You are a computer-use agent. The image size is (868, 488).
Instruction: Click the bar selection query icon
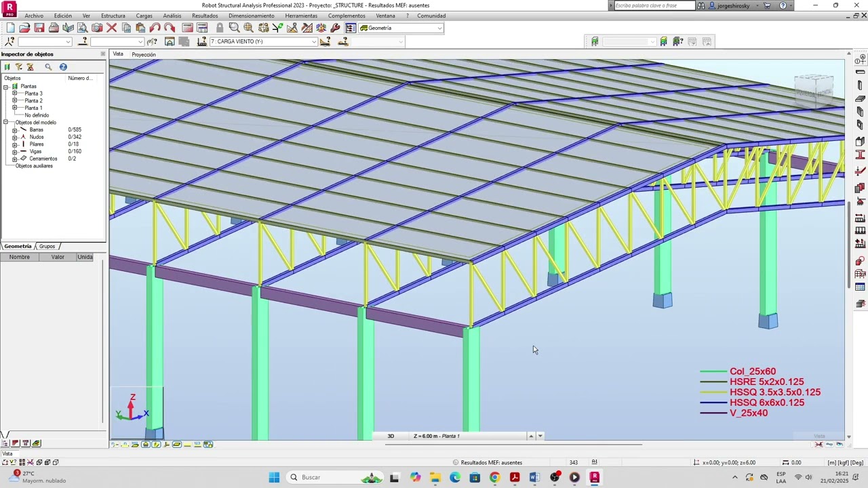point(83,41)
